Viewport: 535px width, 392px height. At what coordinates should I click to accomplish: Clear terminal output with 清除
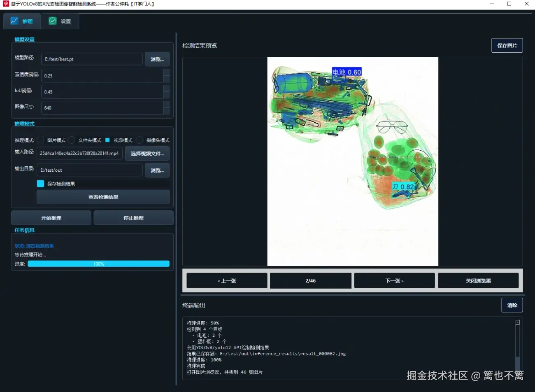(x=512, y=305)
